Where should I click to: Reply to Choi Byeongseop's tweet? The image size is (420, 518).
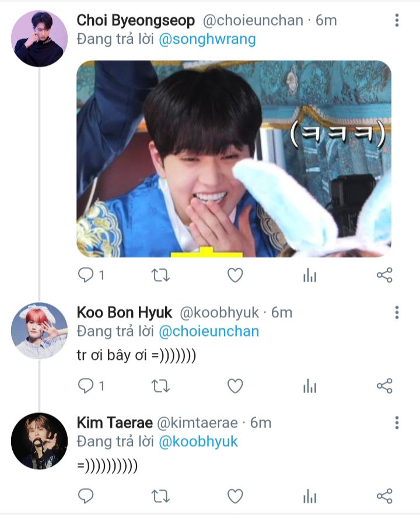coord(86,275)
